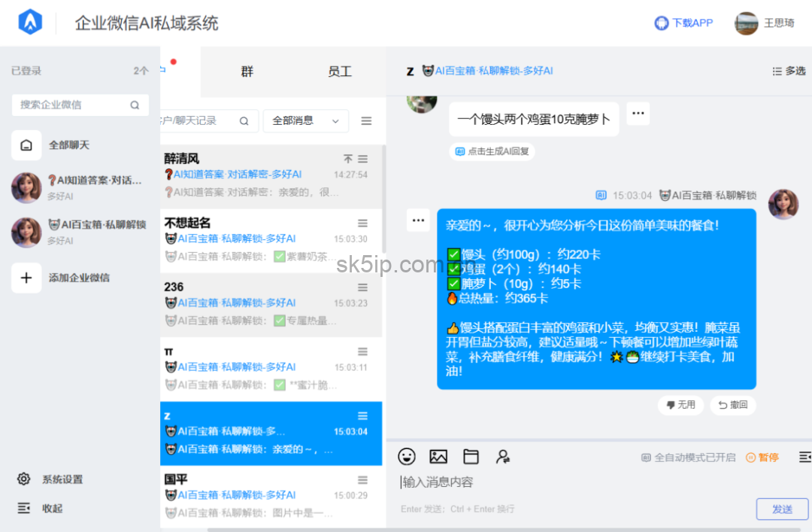Click the pin-to-top icon on 醉清风 conversation
Screen dimensions: 812x532
tap(347, 158)
